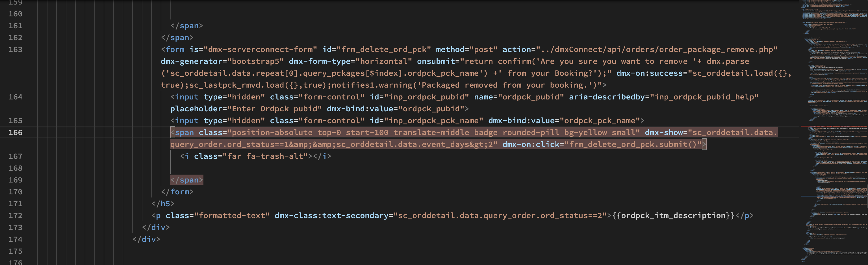Click the "Enter Ordpck pubid" placeholder text

click(x=274, y=109)
